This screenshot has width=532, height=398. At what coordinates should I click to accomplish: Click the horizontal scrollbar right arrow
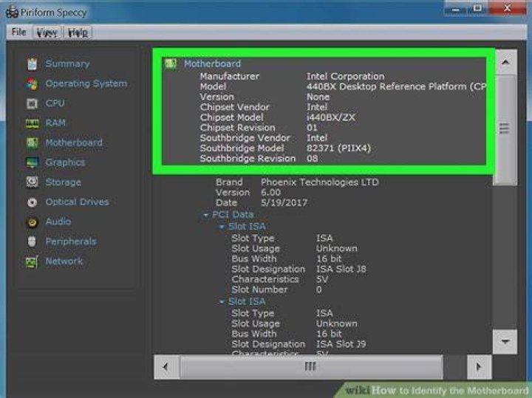(479, 366)
